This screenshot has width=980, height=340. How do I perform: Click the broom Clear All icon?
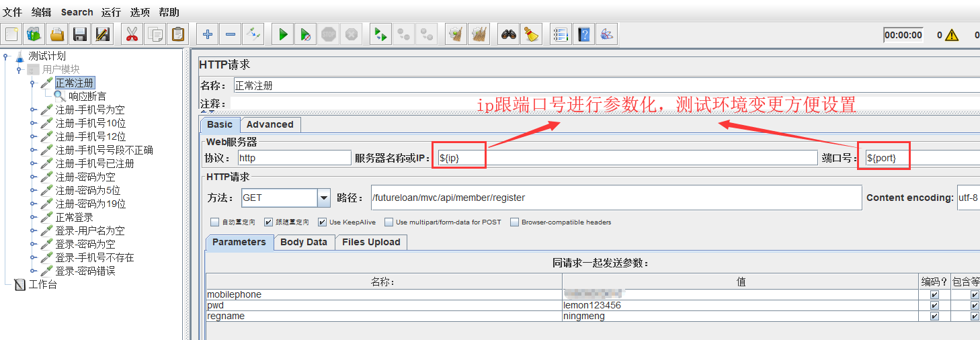pos(532,34)
